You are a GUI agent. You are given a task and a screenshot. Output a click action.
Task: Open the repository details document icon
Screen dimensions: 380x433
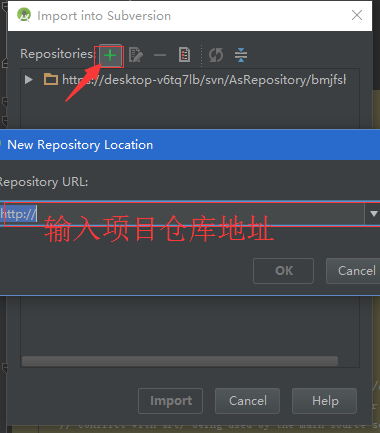click(x=184, y=55)
